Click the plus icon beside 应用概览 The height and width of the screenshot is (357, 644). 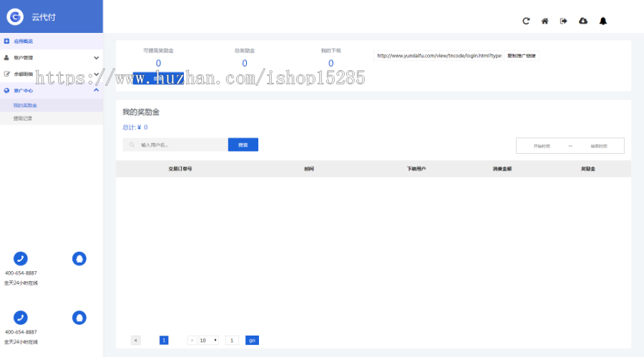point(6,41)
